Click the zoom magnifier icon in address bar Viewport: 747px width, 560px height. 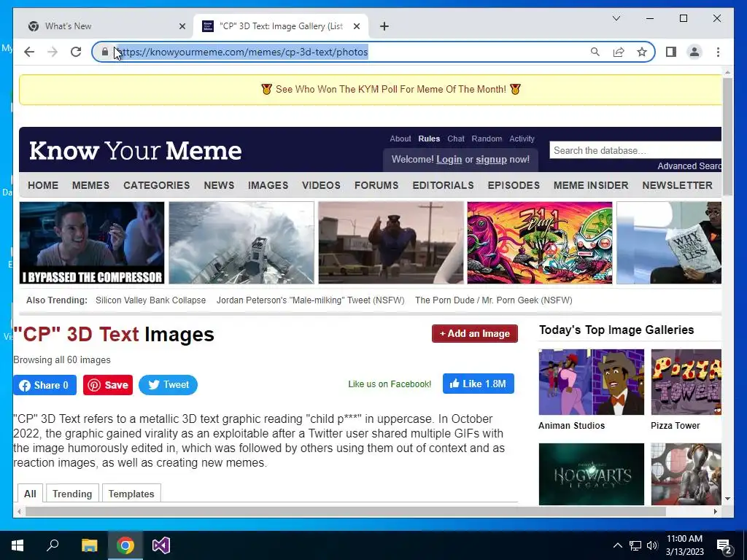pyautogui.click(x=595, y=52)
